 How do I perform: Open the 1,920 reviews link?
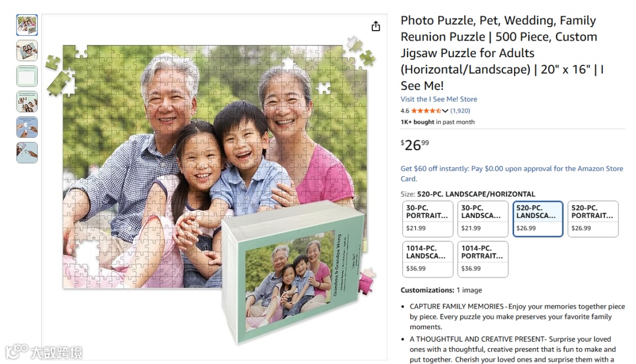click(460, 111)
